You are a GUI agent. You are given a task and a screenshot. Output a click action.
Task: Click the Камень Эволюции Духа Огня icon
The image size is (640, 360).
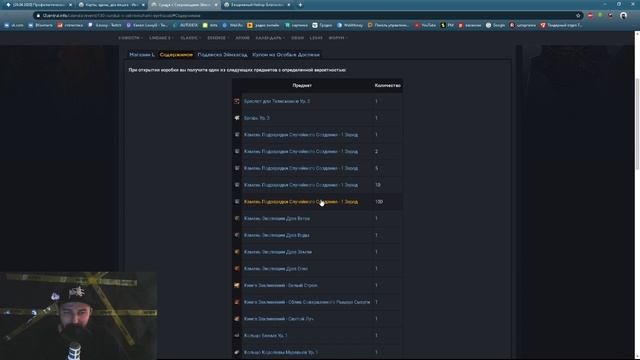point(237,268)
